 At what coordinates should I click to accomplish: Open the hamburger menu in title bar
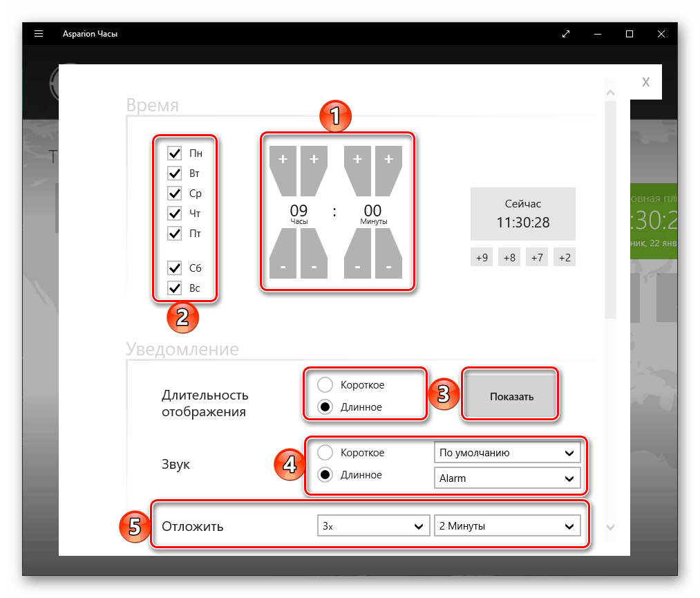[39, 34]
